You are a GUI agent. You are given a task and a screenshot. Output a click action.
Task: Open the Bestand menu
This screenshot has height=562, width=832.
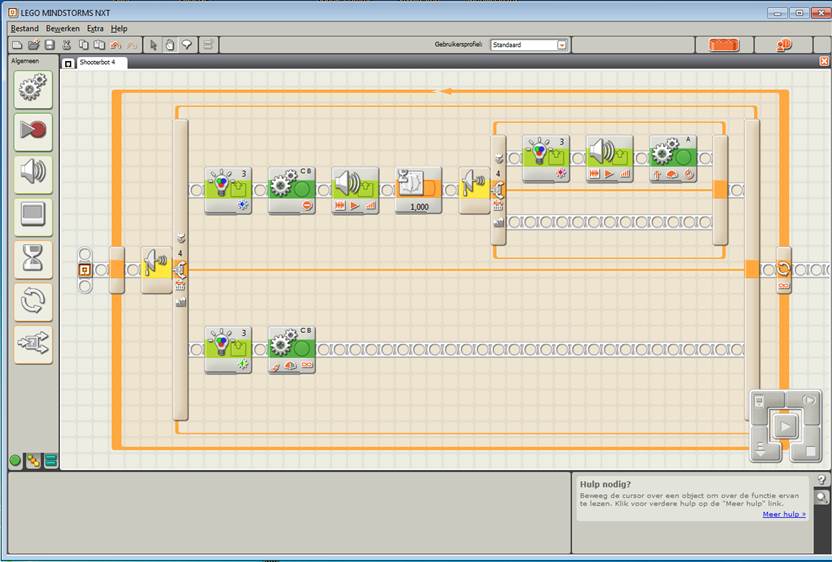point(24,29)
